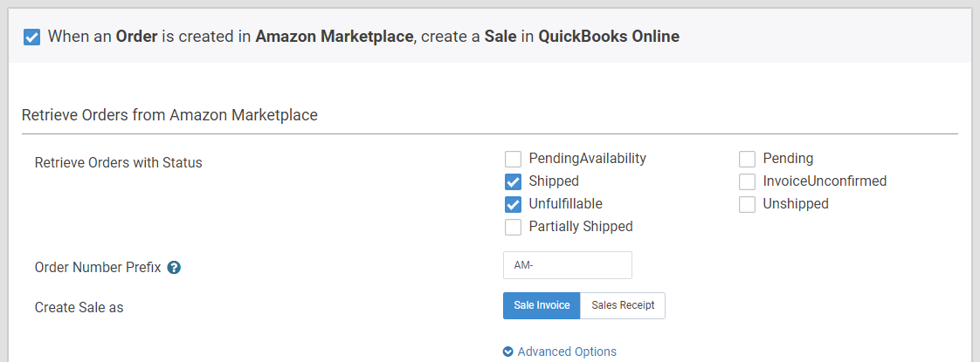Tick the Partially Shipped checkbox
The image size is (980, 362).
[x=513, y=227]
